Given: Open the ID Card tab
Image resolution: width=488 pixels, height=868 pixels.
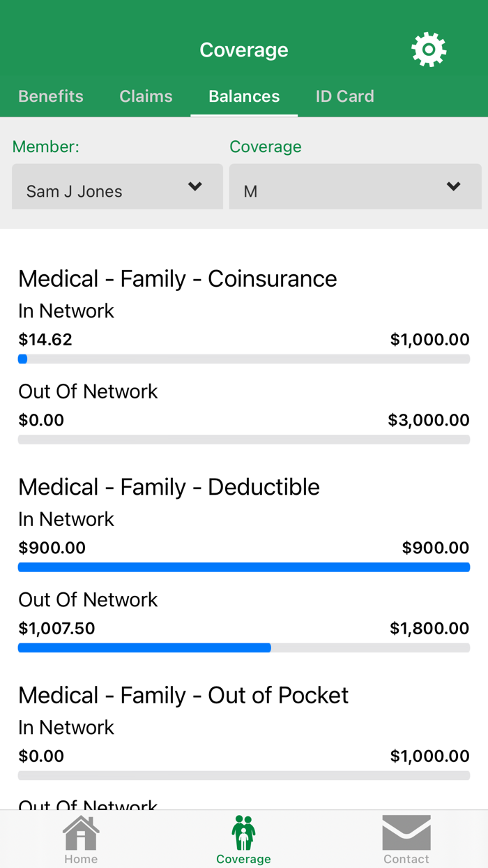Looking at the screenshot, I should coord(344,96).
